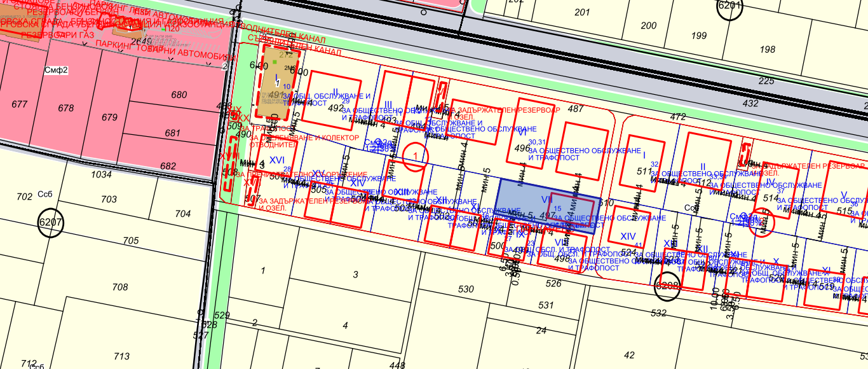Select parcel 198 north of the road
This screenshot has height=369, width=868.
pyautogui.click(x=767, y=50)
